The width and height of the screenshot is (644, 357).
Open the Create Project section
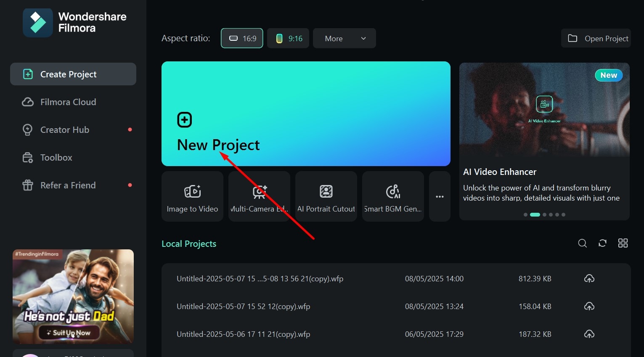tap(73, 74)
